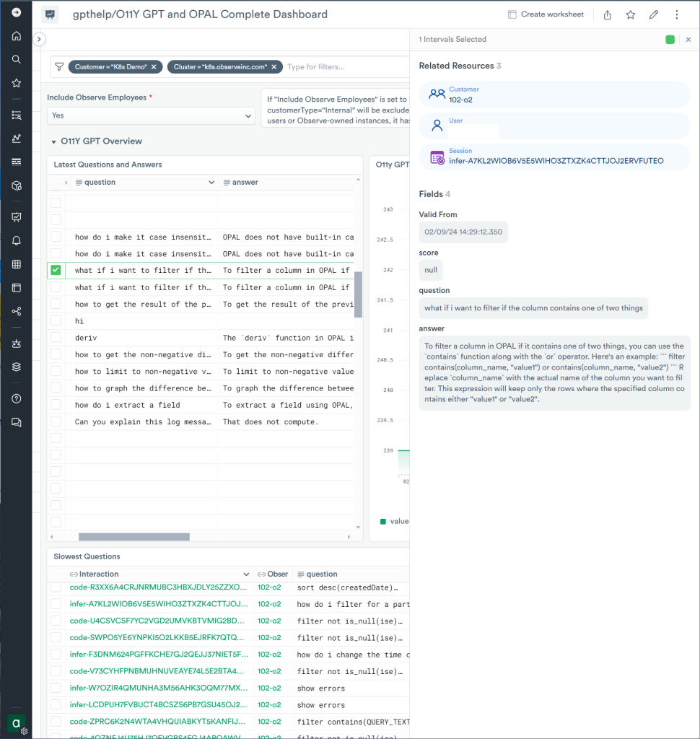This screenshot has width=700, height=739.
Task: Share the dashboard using the header share icon
Action: coord(607,14)
